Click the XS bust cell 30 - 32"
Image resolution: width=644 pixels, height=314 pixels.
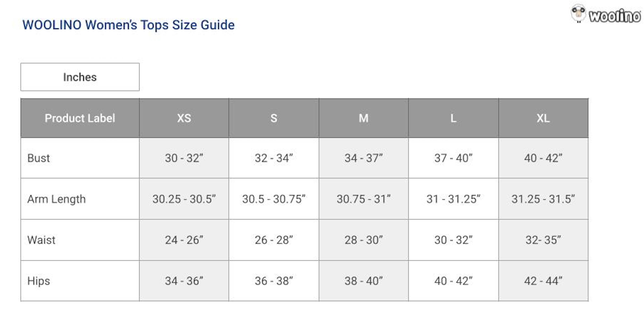[x=184, y=158]
